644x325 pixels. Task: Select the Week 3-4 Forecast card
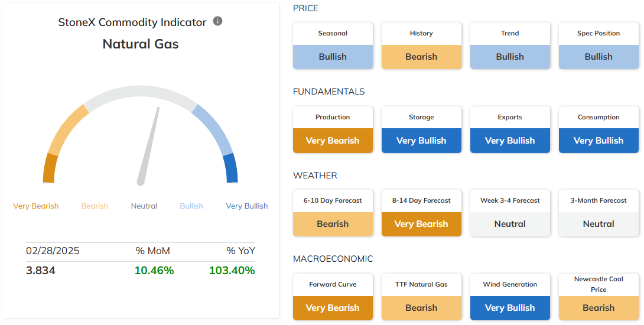[510, 213]
